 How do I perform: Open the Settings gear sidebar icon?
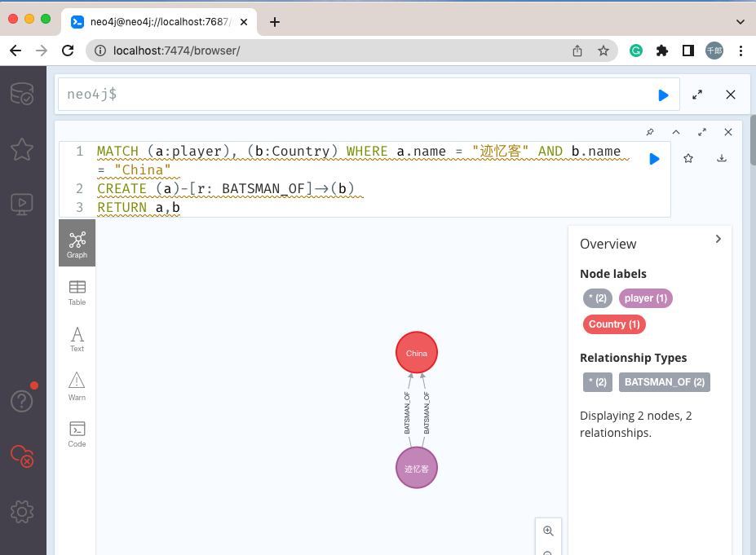[22, 512]
